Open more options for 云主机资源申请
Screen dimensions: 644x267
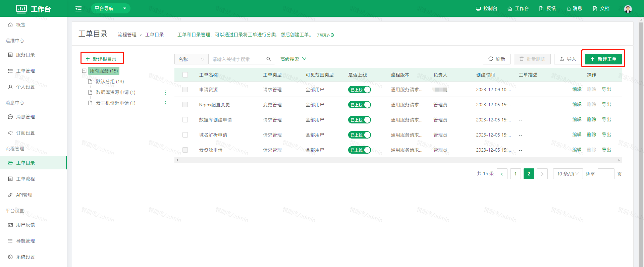tap(165, 103)
